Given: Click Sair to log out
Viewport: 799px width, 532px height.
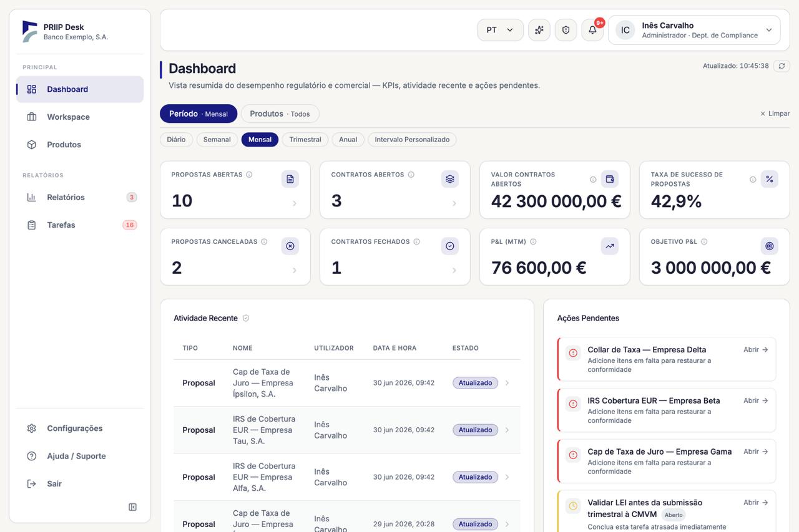Looking at the screenshot, I should (x=80, y=484).
